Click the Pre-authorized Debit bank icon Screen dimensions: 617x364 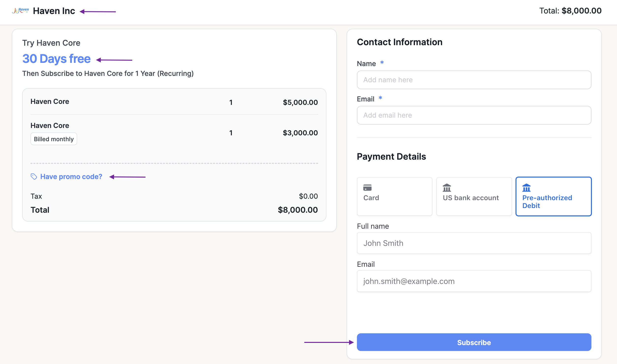click(526, 188)
